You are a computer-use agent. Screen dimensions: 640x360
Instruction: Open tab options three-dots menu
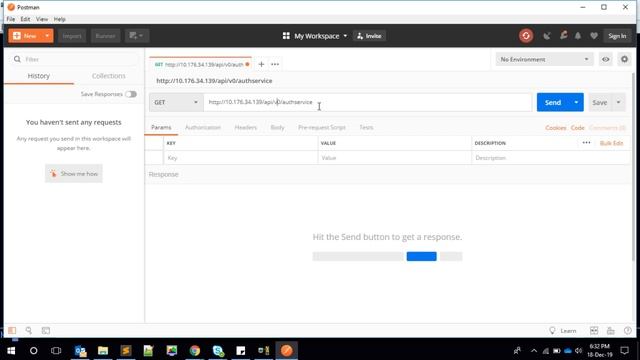point(275,64)
